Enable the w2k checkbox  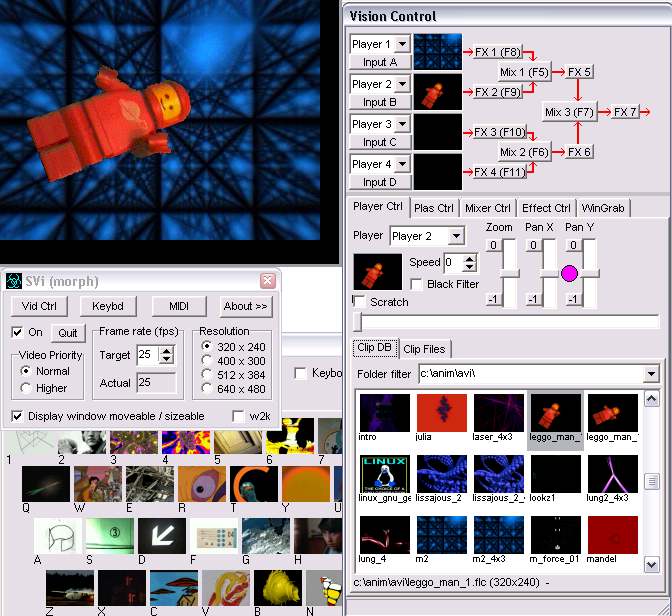click(x=238, y=416)
